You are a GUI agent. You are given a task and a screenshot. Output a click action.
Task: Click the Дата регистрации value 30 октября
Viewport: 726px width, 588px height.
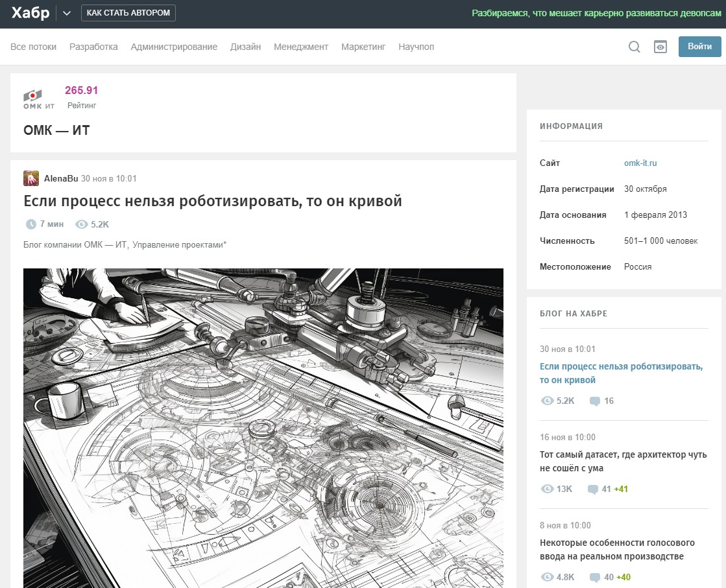(x=646, y=189)
